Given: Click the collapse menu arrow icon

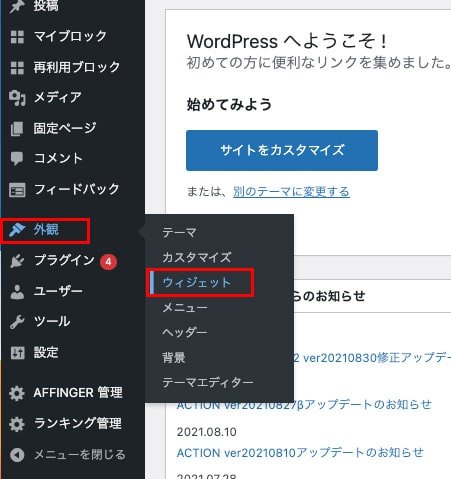Looking at the screenshot, I should point(17,455).
